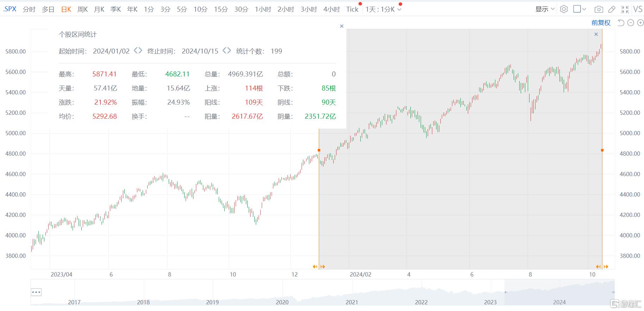Click the 阴量 value 2351.72亿
The width and height of the screenshot is (644, 311).
[x=320, y=117]
